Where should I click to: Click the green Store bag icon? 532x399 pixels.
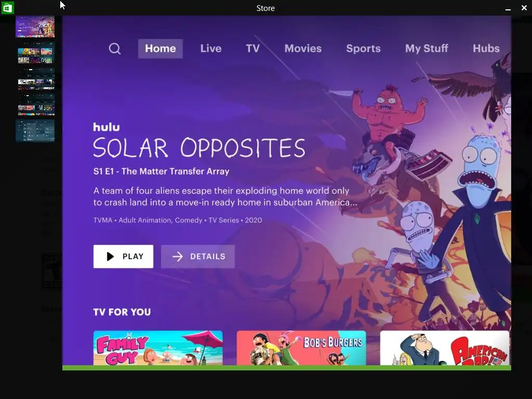coord(7,7)
